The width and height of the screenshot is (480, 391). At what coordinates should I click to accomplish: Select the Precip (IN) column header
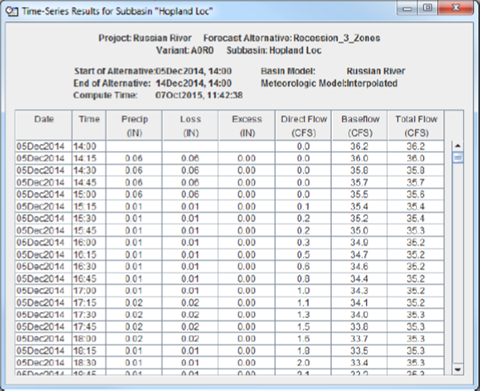click(x=134, y=126)
